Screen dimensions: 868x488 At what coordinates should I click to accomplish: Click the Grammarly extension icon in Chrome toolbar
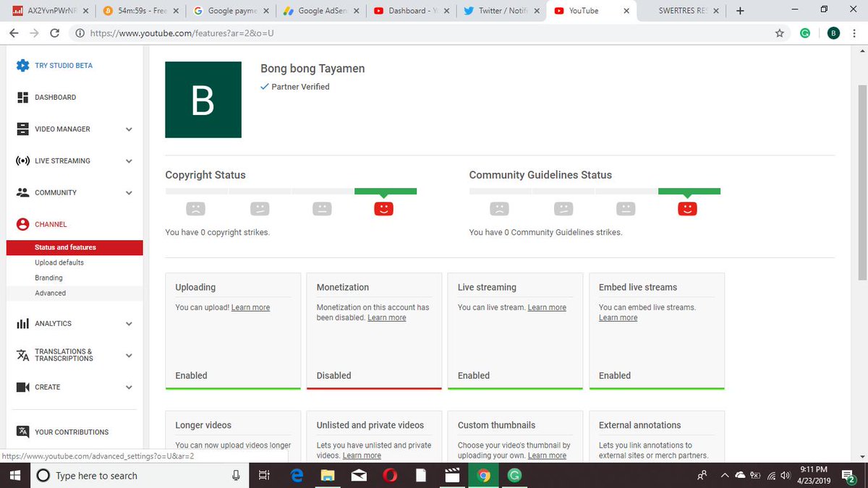point(805,33)
